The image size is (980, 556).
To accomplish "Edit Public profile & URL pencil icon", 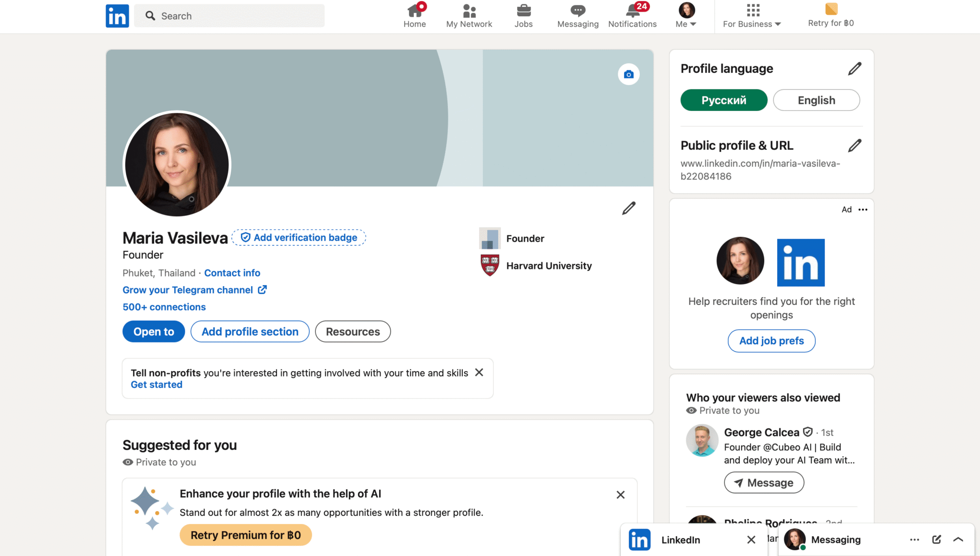I will tap(855, 145).
